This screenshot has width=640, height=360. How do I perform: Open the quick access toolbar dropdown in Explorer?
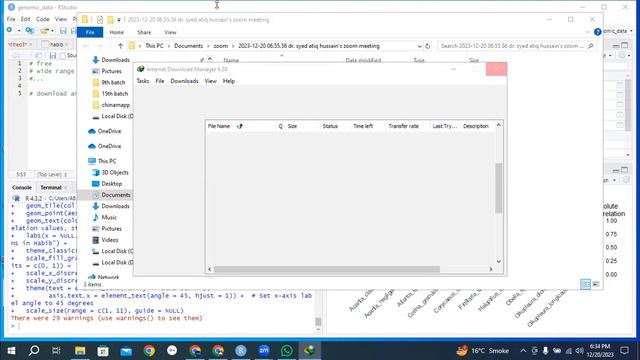pos(119,20)
